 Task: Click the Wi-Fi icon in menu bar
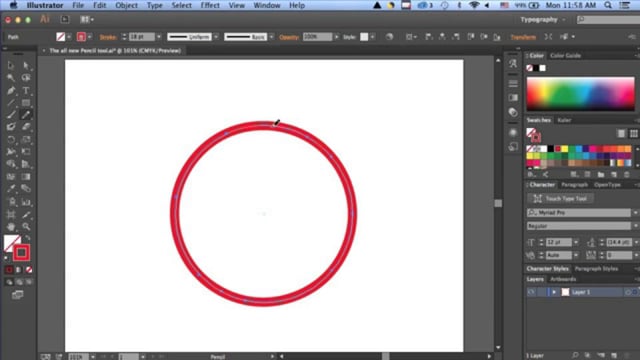[473, 5]
